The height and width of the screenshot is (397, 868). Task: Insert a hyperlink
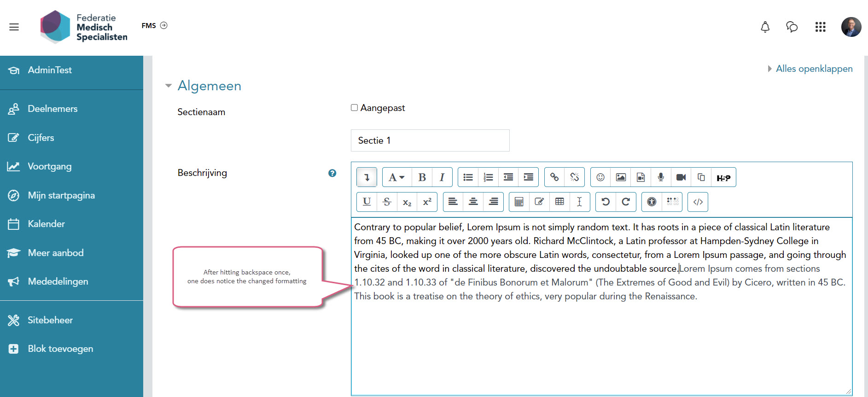tap(554, 177)
